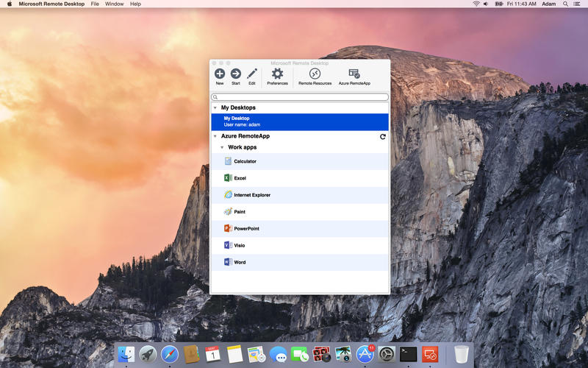Viewport: 588px width, 368px height.
Task: Open Spotlight search magnifier
Action: tap(565, 4)
